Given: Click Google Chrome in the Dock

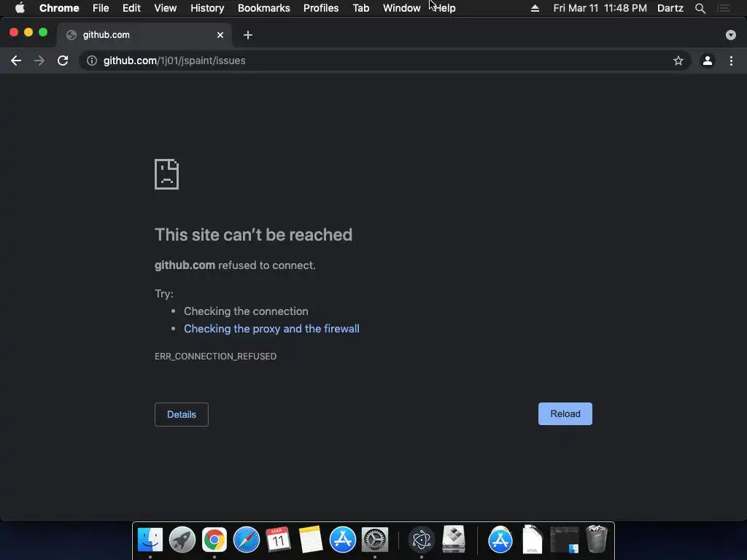Looking at the screenshot, I should pyautogui.click(x=214, y=540).
